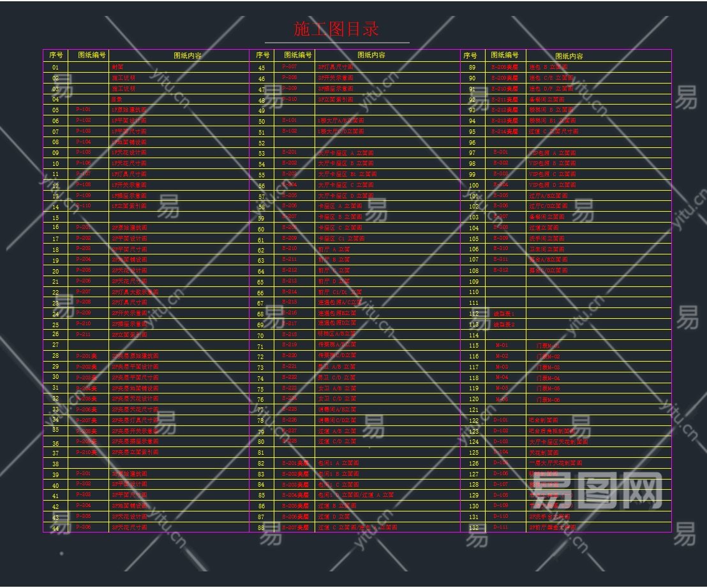This screenshot has width=707, height=588.
Task: Click sequence number 45 cell
Action: [x=262, y=68]
